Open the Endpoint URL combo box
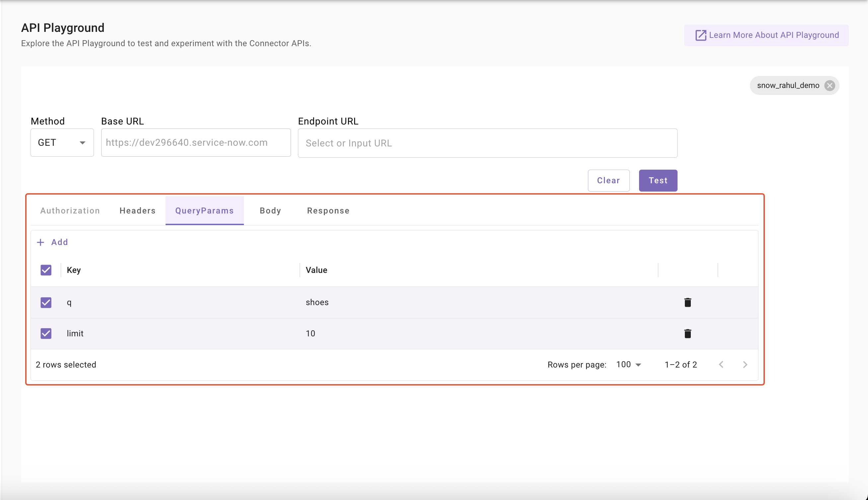Screen dimensions: 868x500 point(487,143)
